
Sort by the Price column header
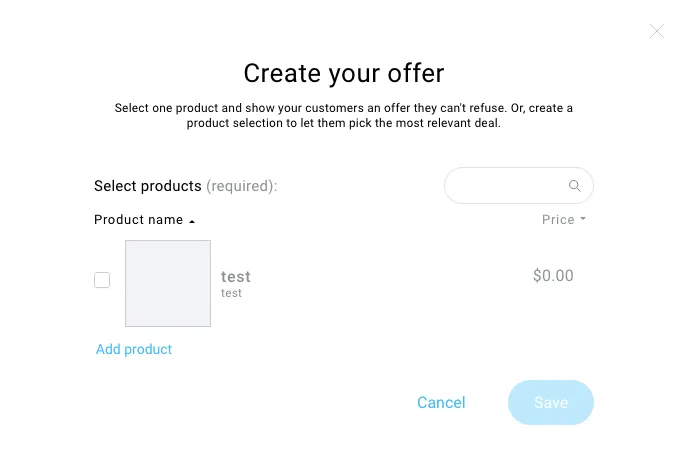[558, 220]
